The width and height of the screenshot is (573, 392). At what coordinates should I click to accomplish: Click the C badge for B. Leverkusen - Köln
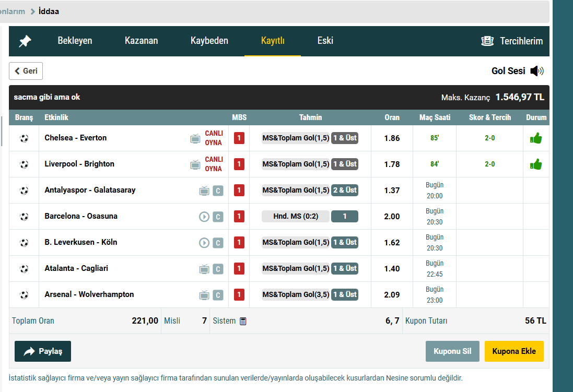pyautogui.click(x=218, y=243)
